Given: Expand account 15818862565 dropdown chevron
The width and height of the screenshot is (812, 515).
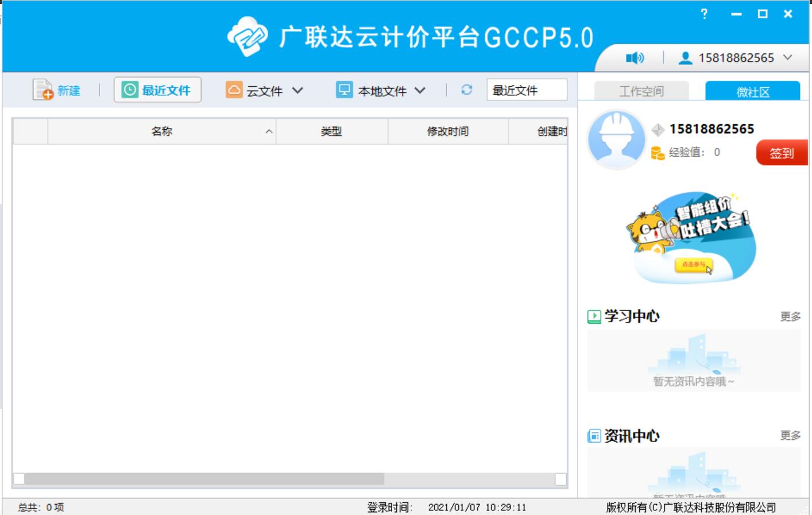Looking at the screenshot, I should pyautogui.click(x=788, y=57).
